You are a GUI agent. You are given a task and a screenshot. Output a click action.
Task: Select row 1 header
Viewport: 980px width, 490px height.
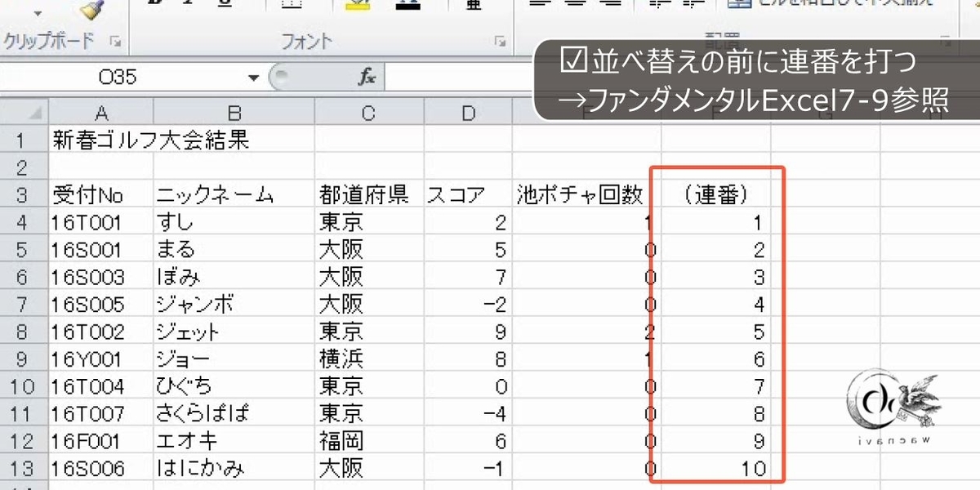tap(24, 140)
